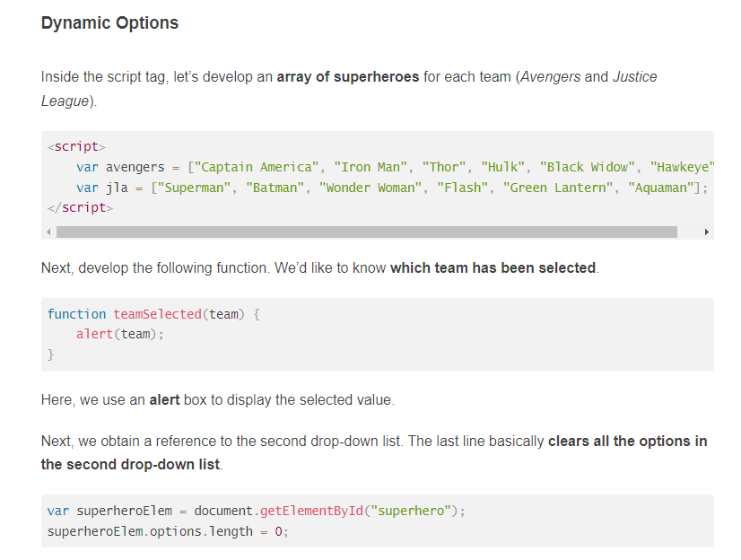
Task: Click the "Captain America" string in avengers array
Action: click(257, 167)
